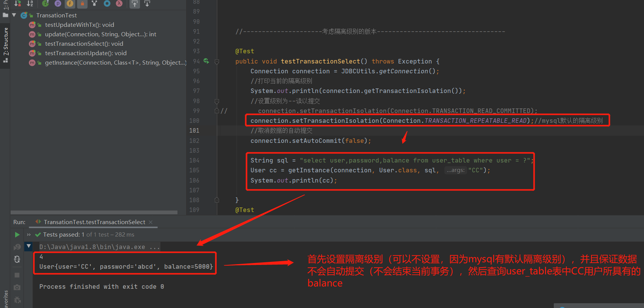Toggle blue circle filter icon in Structure toolbar
644x308 pixels.
point(107,3)
